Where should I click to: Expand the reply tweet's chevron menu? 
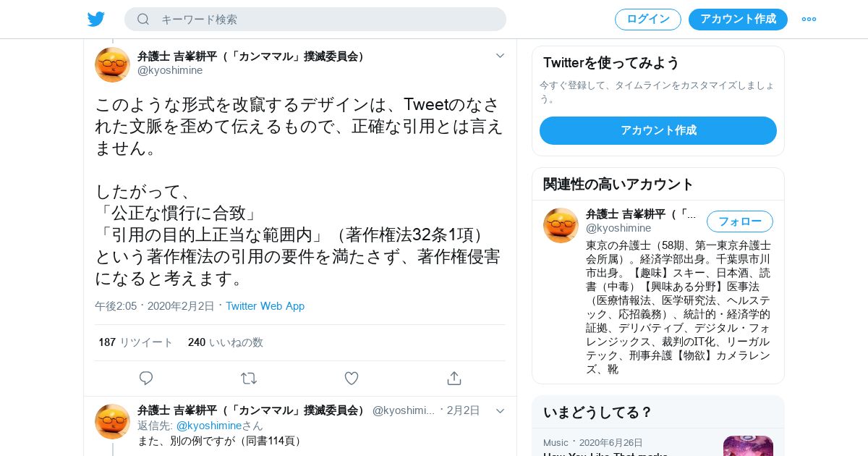pyautogui.click(x=500, y=410)
